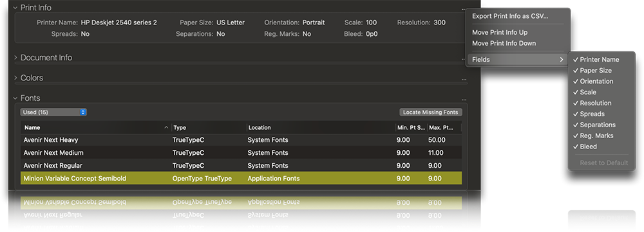Click the Portrait orientation value
This screenshot has width=644, height=232.
(314, 22)
